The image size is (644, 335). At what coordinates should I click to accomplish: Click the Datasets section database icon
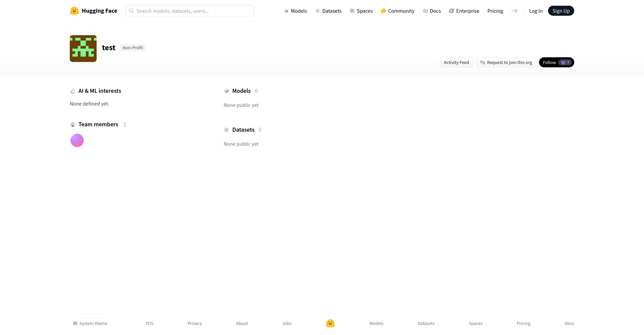[x=226, y=130]
